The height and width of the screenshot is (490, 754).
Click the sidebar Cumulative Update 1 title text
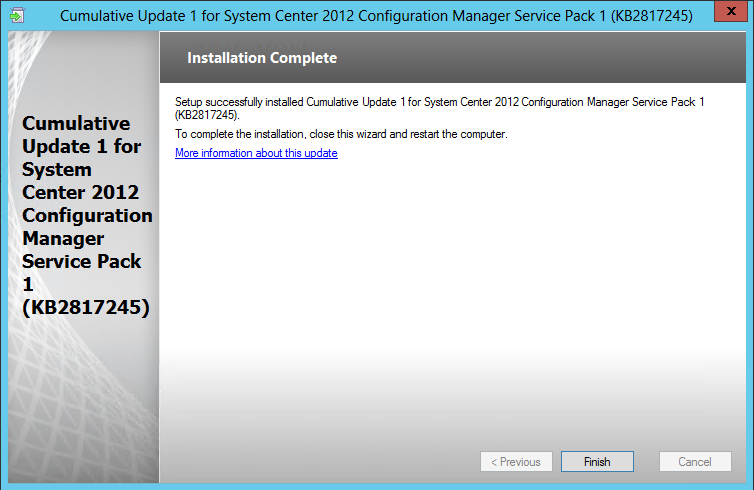pos(87,215)
